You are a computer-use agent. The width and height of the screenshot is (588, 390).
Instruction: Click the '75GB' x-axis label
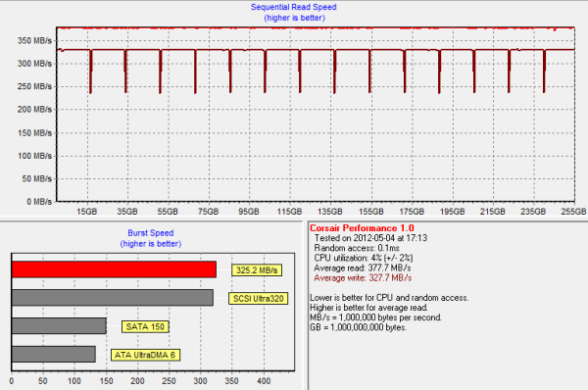point(208,212)
